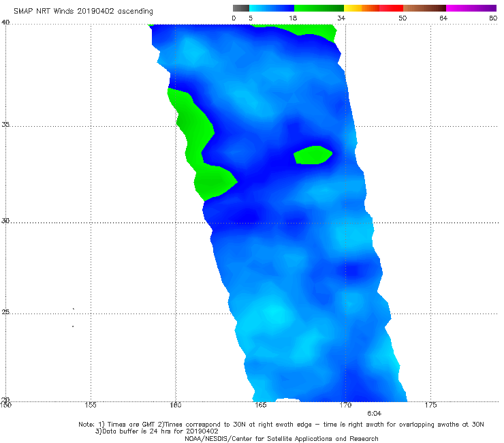Click the color scale label '64'
The width and height of the screenshot is (504, 443).
[x=443, y=18]
